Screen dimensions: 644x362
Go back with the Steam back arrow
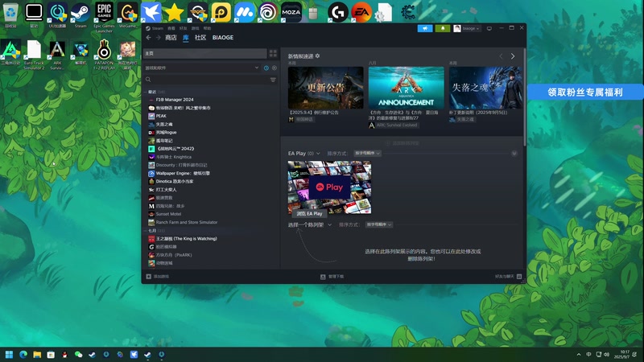point(149,37)
